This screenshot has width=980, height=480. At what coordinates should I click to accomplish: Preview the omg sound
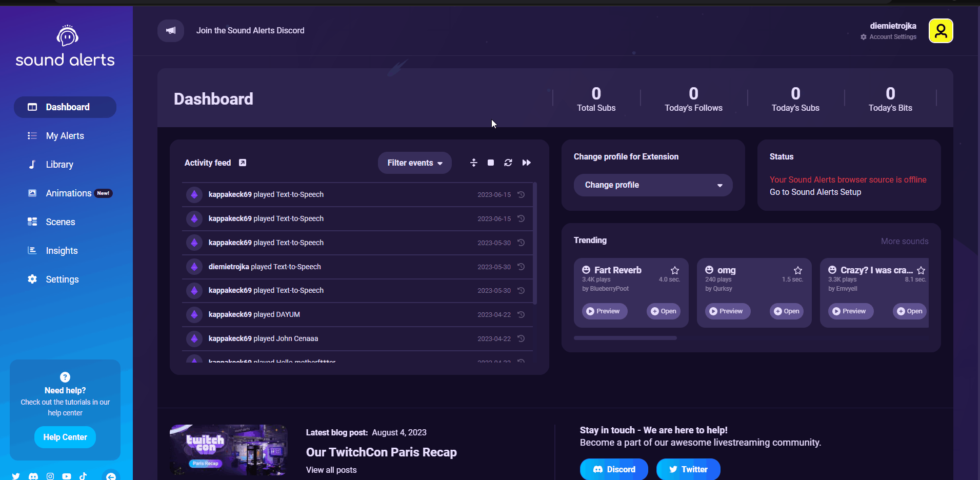point(728,311)
